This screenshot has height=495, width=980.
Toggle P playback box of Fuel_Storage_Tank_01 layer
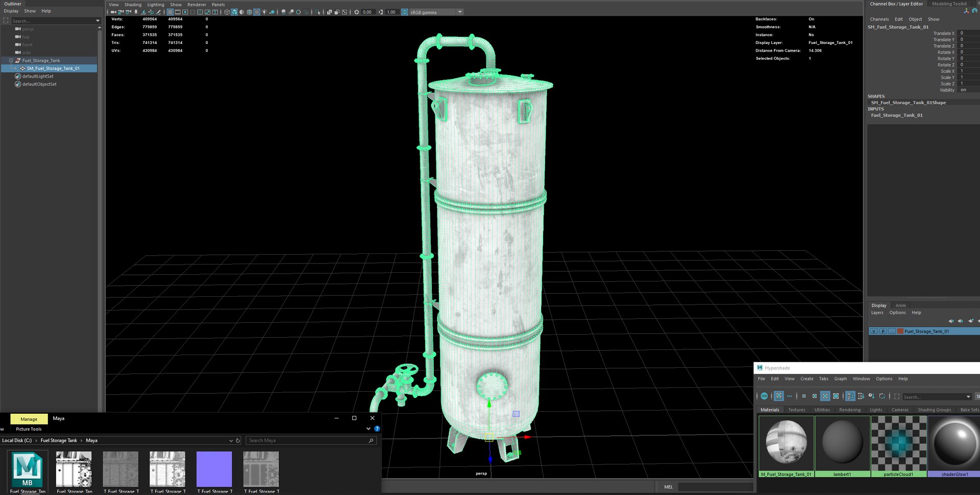click(883, 331)
